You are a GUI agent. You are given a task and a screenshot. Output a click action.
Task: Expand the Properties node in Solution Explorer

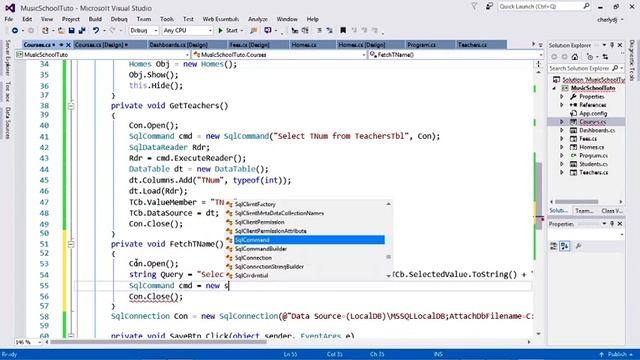coord(562,97)
